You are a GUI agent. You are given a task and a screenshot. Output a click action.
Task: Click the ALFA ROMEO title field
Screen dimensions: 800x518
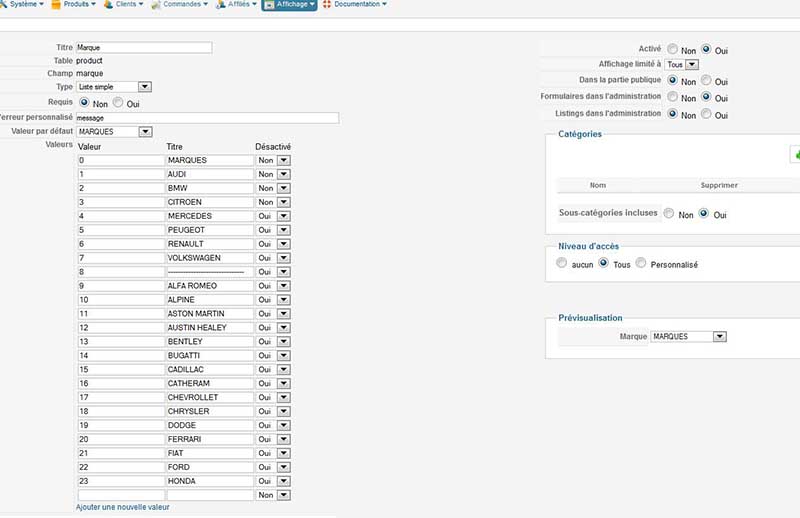pos(210,286)
